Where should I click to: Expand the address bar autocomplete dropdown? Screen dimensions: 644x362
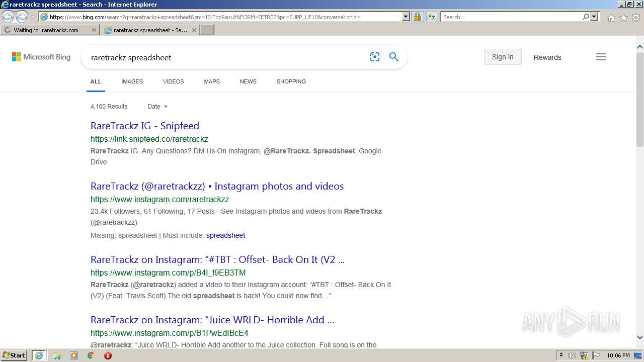pos(406,17)
